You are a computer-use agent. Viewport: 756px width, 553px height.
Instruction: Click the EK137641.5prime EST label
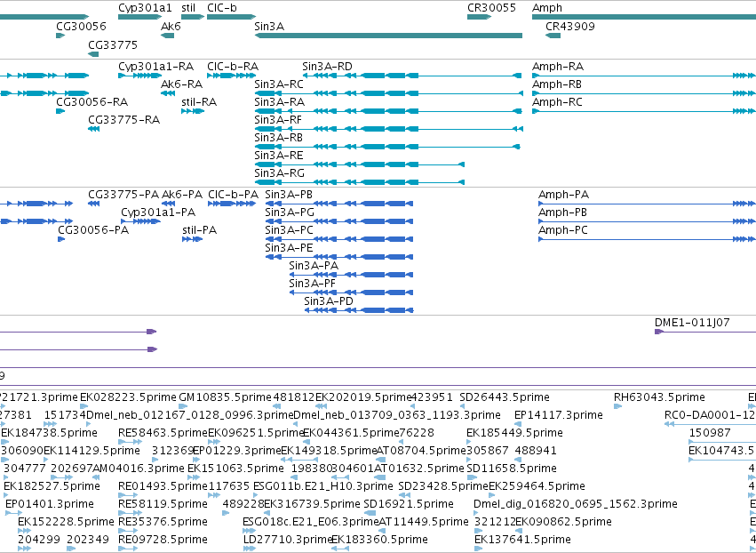click(522, 540)
